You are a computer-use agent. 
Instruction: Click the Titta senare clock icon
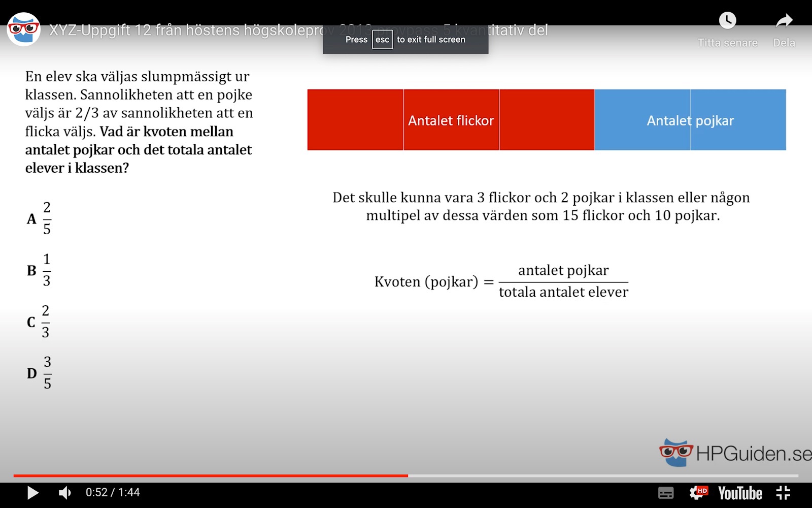point(727,21)
